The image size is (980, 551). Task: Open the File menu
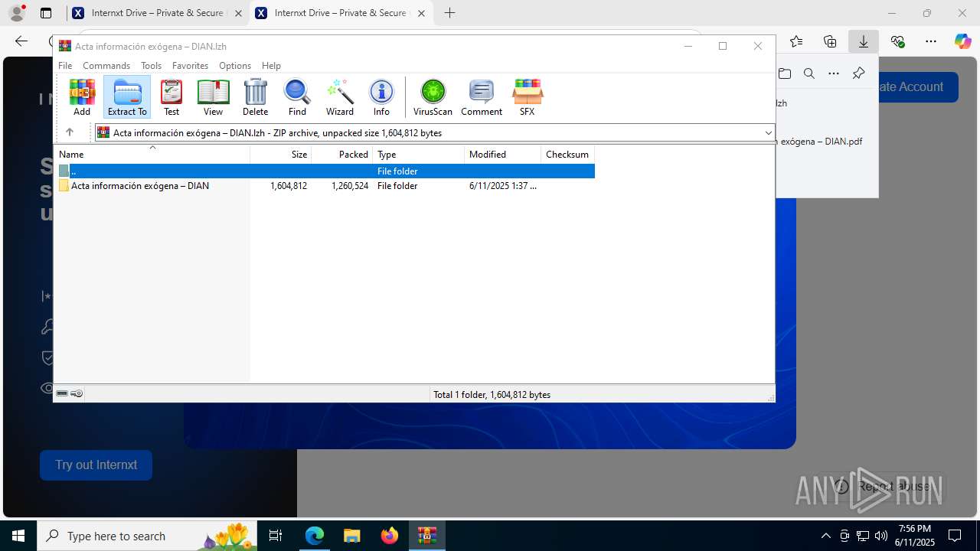[65, 66]
